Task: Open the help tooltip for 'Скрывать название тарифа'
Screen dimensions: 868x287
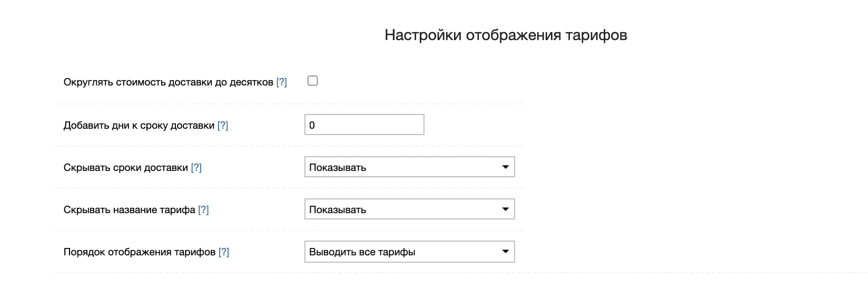Action: pos(203,210)
